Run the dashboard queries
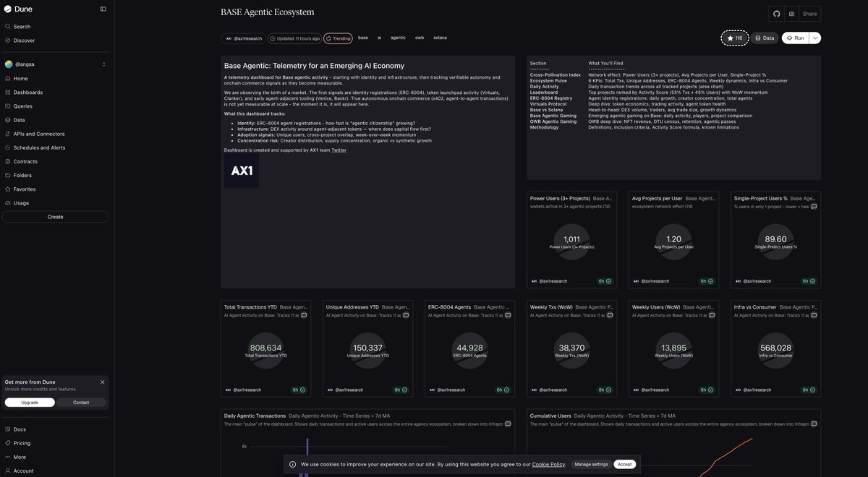 (795, 38)
